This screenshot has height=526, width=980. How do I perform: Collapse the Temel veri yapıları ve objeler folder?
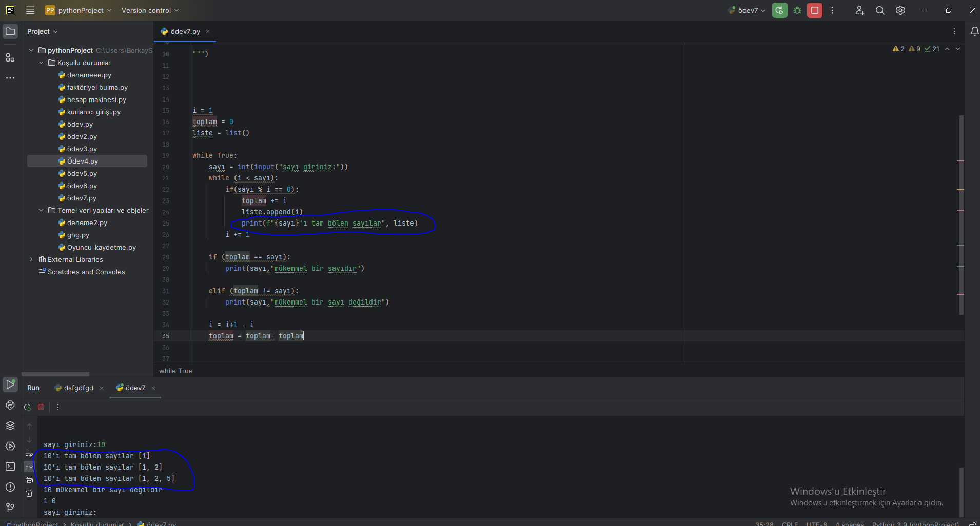click(x=41, y=210)
